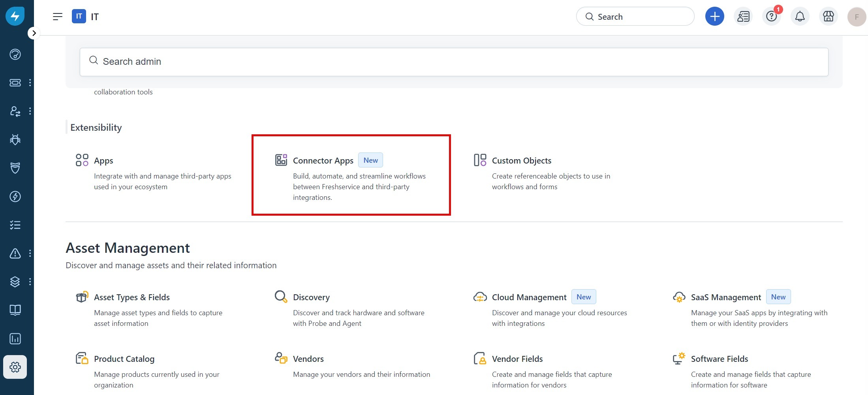Open the alert triangle icon in sidebar

point(15,253)
